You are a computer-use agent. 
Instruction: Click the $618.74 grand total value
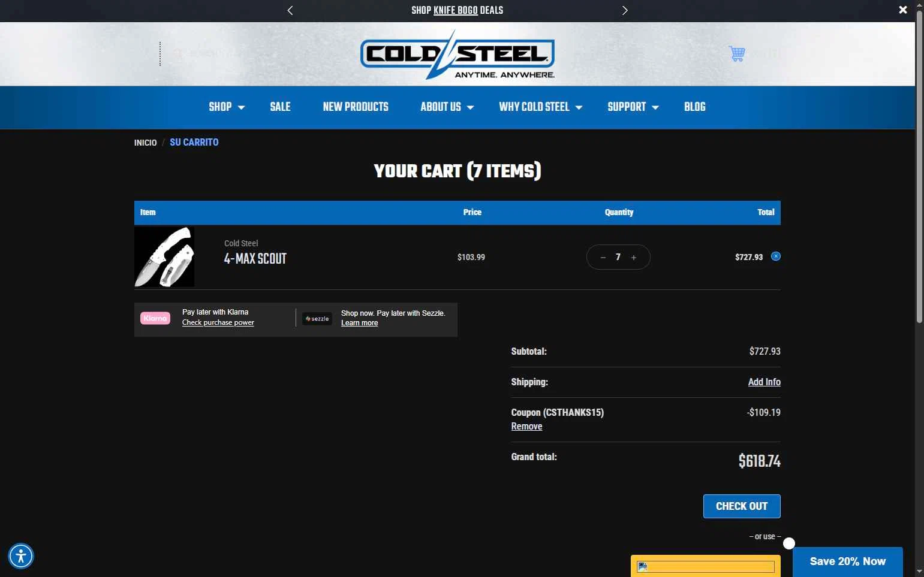tap(760, 461)
